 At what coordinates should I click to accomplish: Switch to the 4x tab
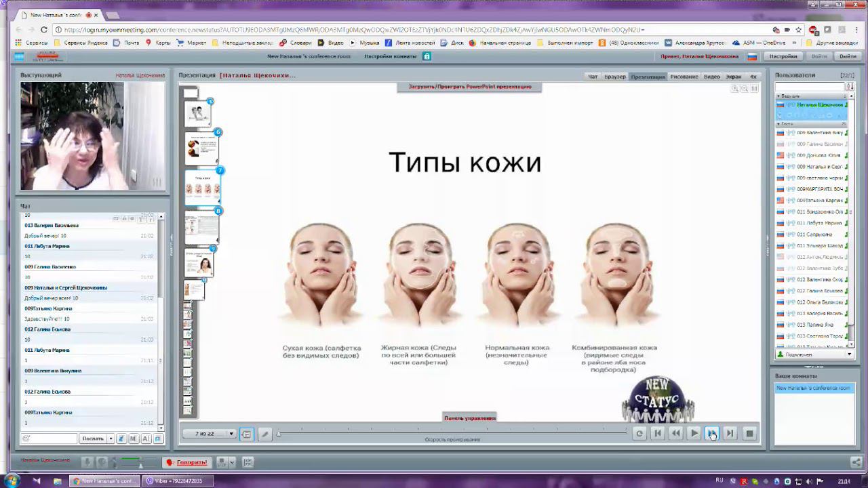coord(753,77)
